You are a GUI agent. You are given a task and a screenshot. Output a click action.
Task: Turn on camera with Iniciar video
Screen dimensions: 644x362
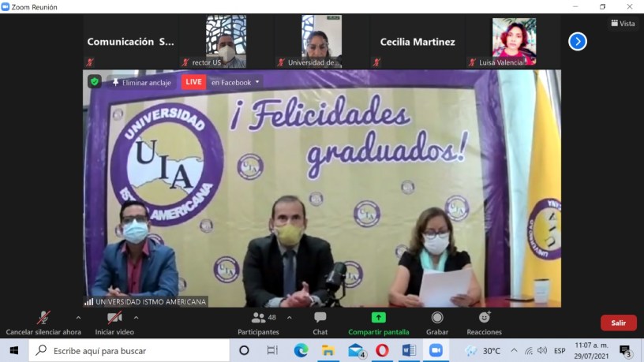click(114, 322)
